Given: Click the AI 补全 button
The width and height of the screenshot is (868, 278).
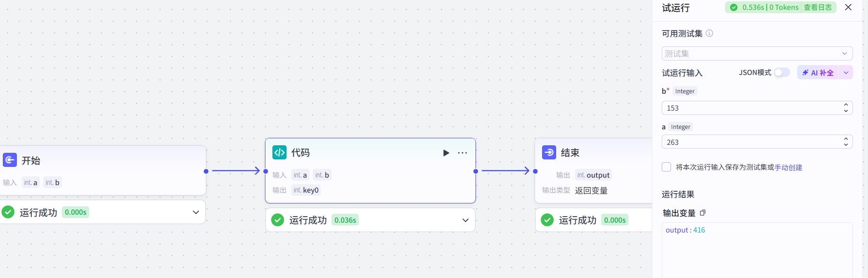Looking at the screenshot, I should tap(818, 72).
